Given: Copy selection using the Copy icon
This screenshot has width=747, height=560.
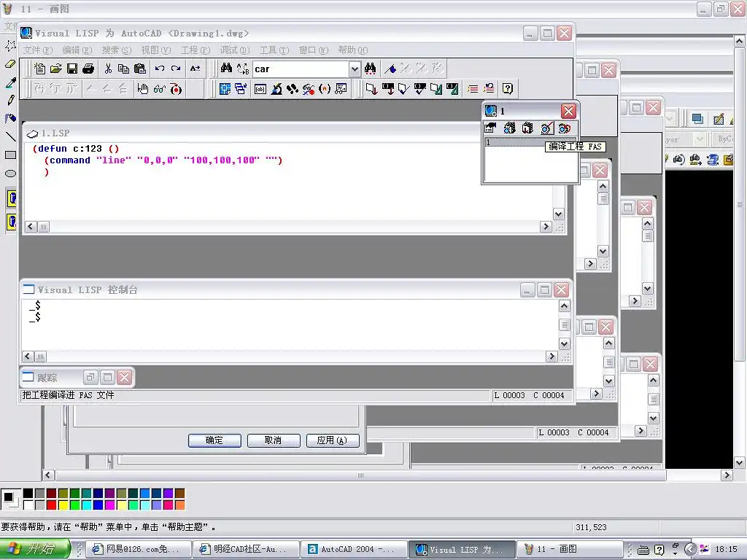Looking at the screenshot, I should coord(124,69).
